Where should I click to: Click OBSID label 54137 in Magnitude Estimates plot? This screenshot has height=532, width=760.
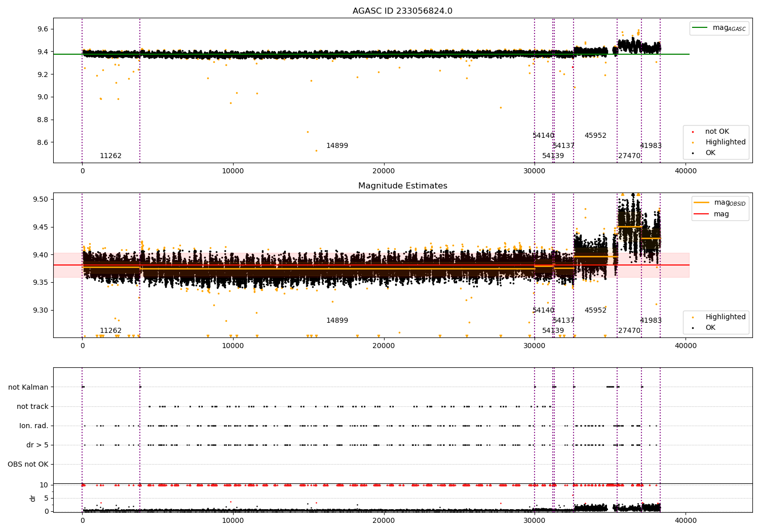point(563,320)
